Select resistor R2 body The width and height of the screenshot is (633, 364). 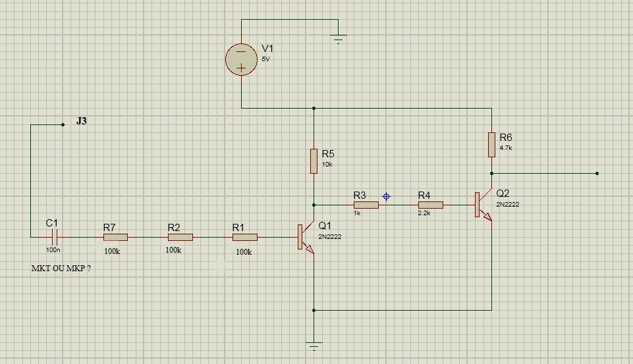pyautogui.click(x=180, y=237)
